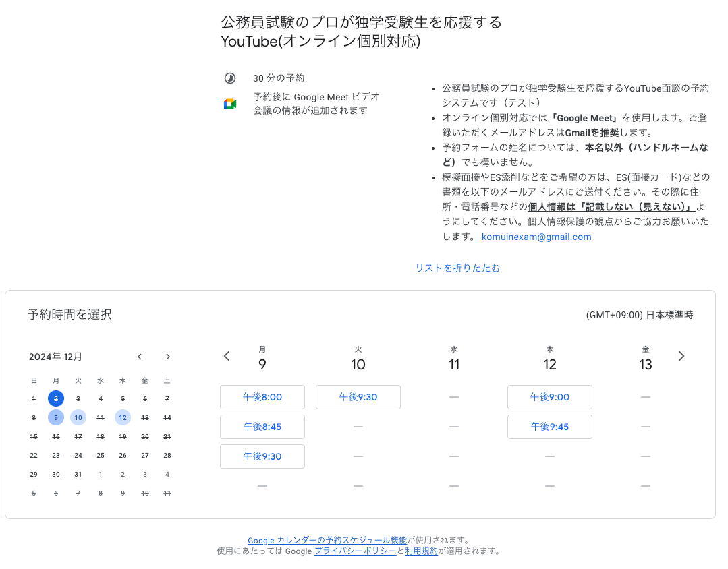Go to previous month in mini calendar
Image resolution: width=728 pixels, height=569 pixels.
point(140,357)
